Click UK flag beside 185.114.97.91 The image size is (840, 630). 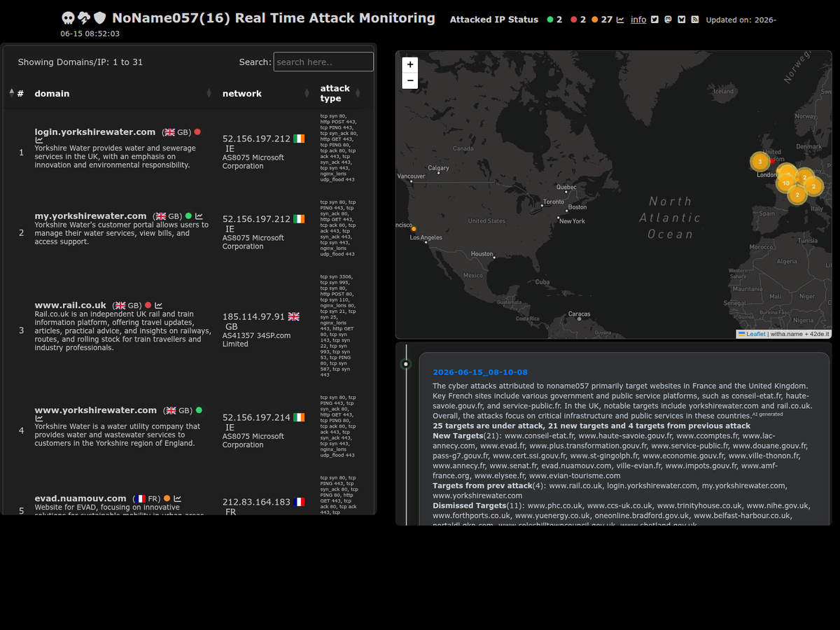tap(293, 317)
